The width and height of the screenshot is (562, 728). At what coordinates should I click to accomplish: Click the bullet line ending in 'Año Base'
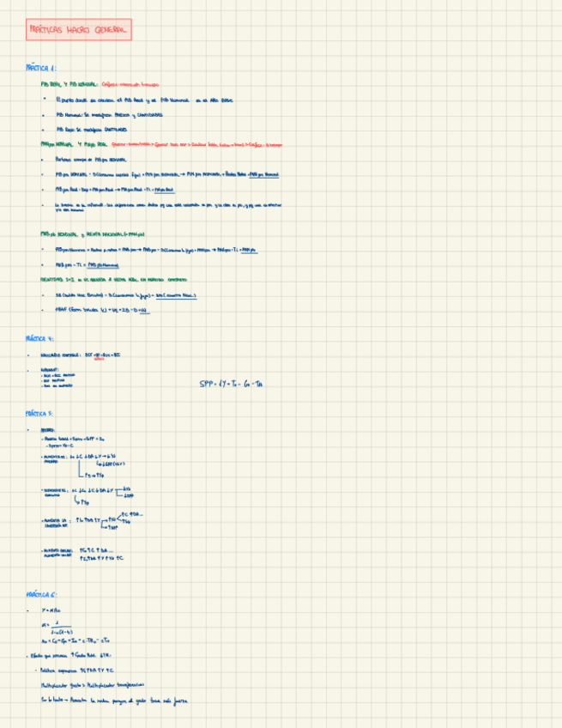point(144,100)
